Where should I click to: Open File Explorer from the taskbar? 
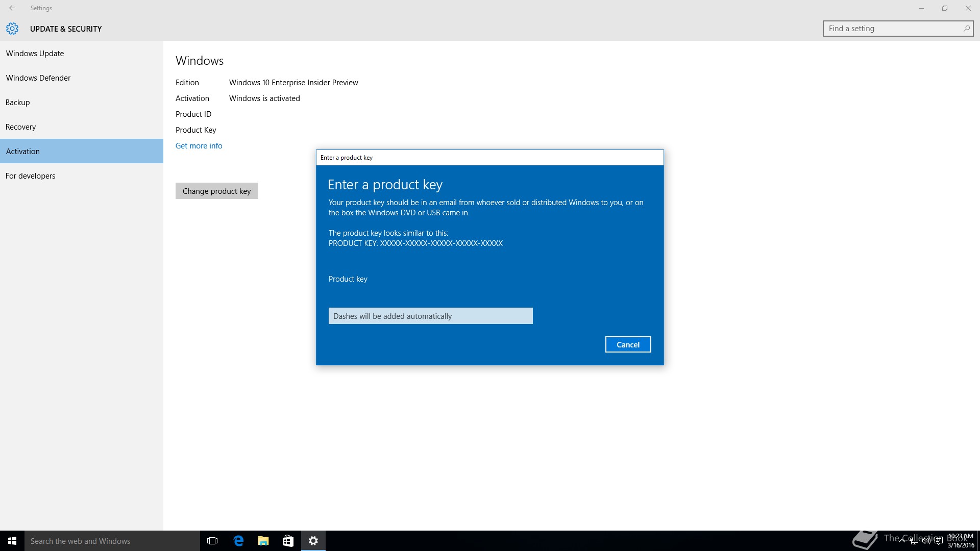pyautogui.click(x=263, y=541)
